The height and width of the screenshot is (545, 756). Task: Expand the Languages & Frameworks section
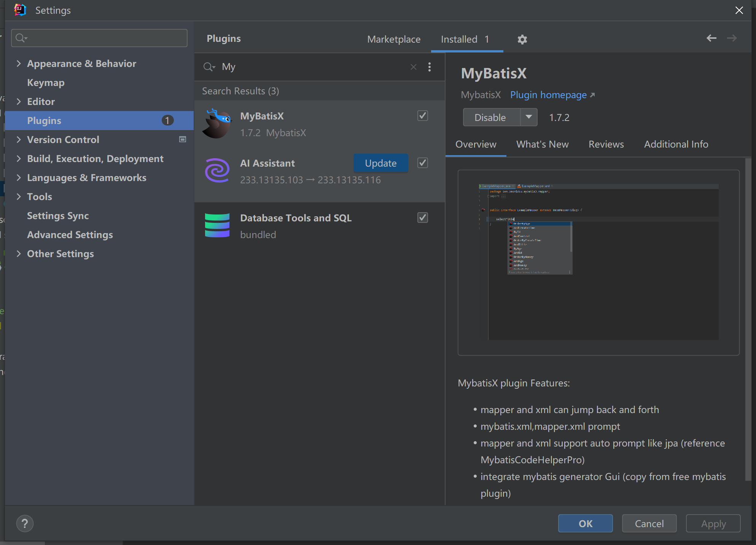coord(19,178)
